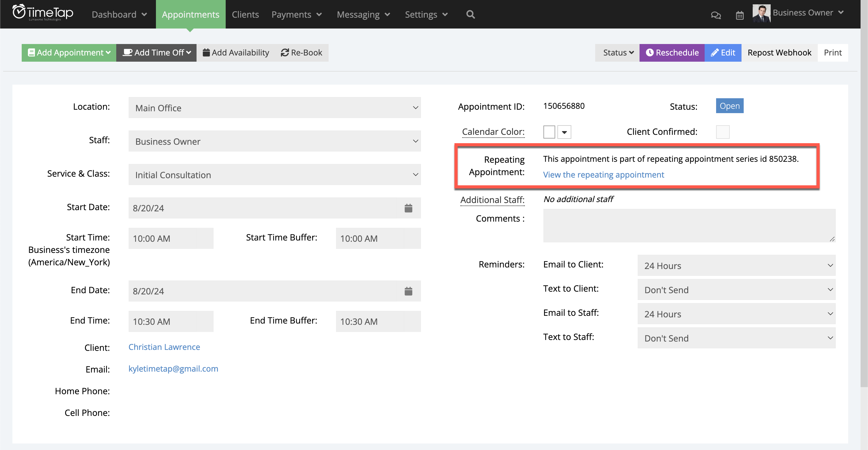Open the chat messages icon

pyautogui.click(x=715, y=15)
